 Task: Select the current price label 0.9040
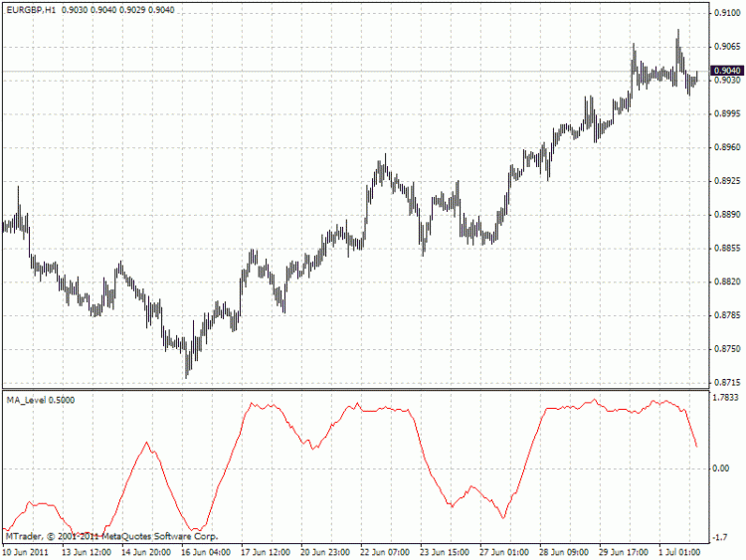727,70
